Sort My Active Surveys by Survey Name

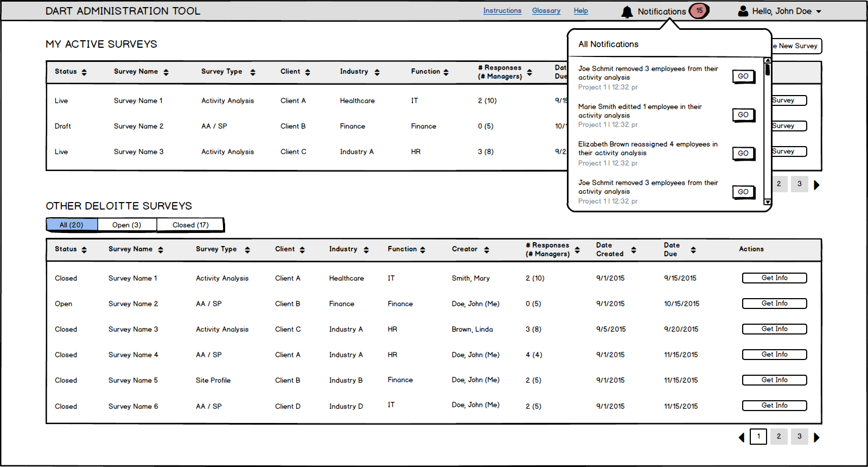pos(166,72)
